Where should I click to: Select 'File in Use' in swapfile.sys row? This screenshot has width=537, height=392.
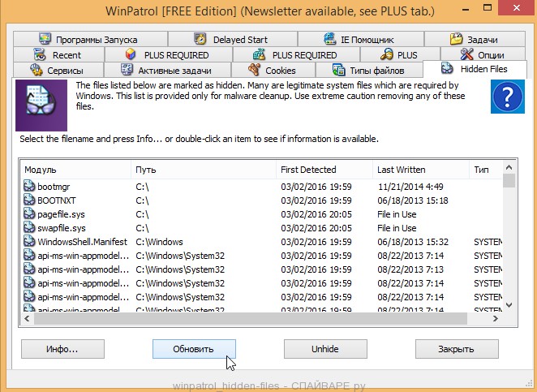click(x=397, y=228)
